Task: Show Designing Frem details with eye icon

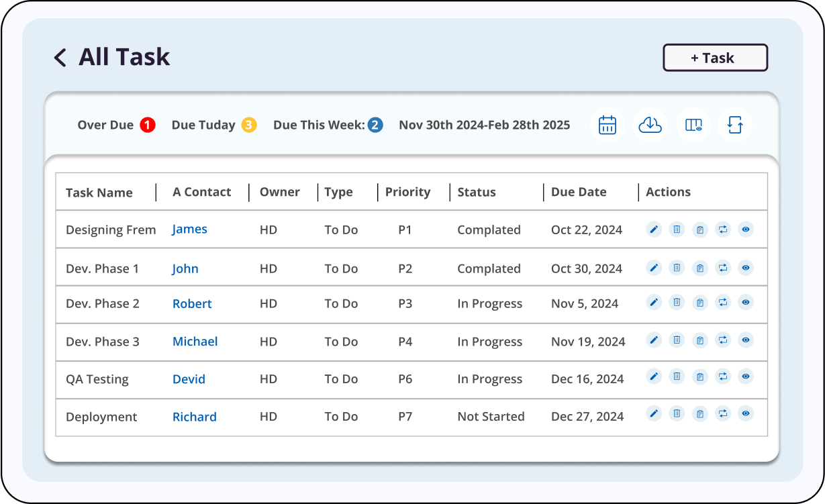Action: point(745,230)
